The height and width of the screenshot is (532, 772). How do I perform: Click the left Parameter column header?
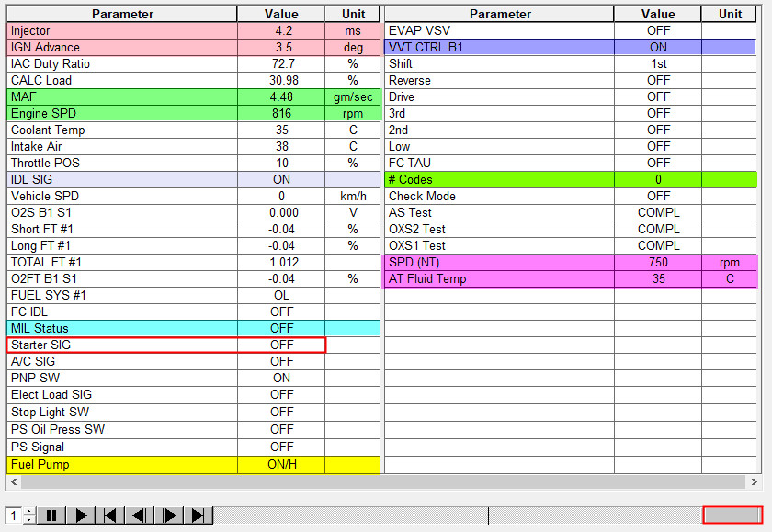[x=121, y=14]
